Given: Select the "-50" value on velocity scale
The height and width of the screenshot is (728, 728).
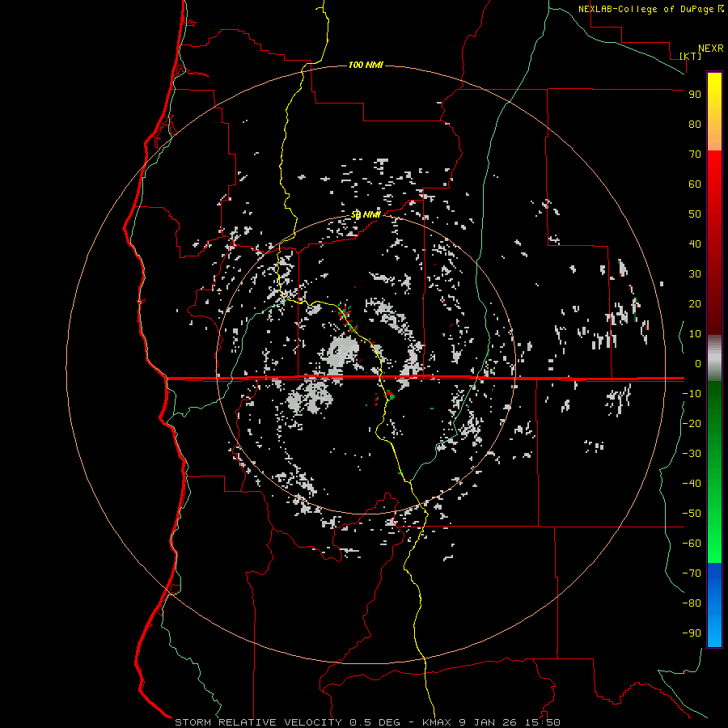Looking at the screenshot, I should click(x=692, y=514).
